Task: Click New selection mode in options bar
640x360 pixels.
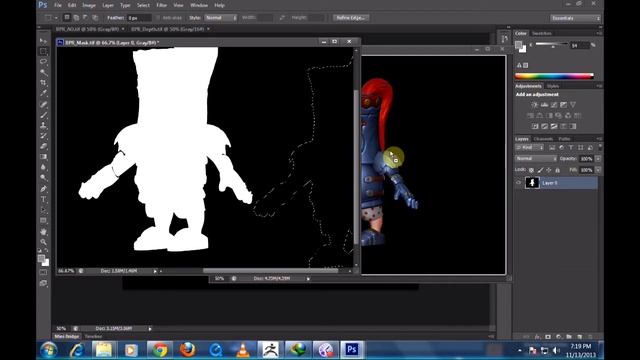Action: tap(67, 18)
